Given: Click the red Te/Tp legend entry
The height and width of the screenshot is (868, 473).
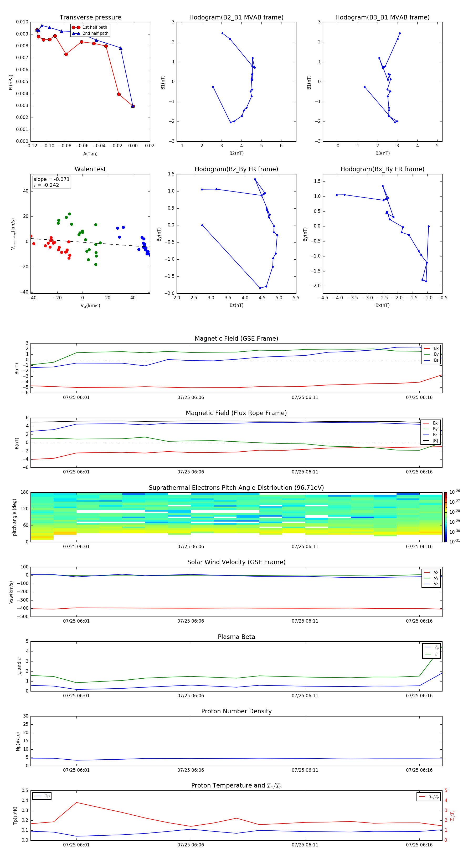Looking at the screenshot, I should (x=429, y=796).
